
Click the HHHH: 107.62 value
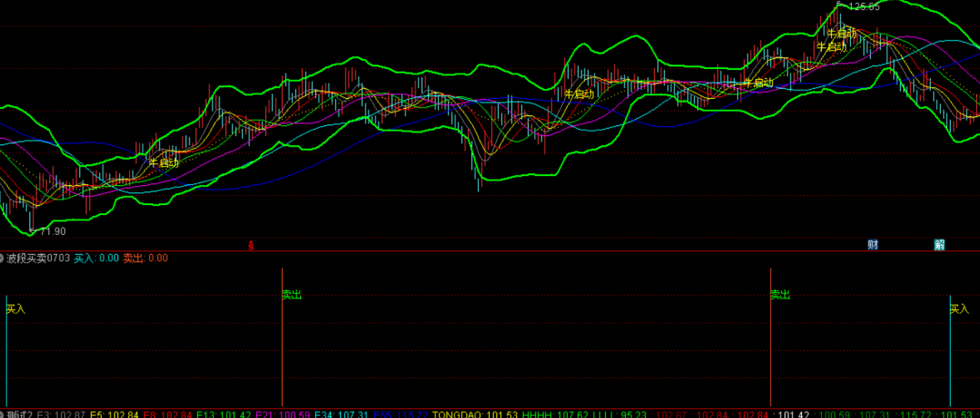pyautogui.click(x=554, y=413)
